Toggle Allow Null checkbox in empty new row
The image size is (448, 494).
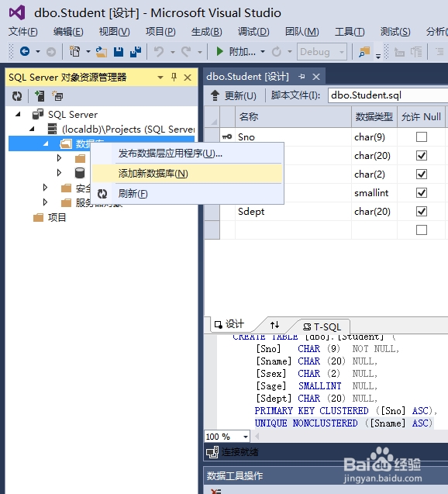[422, 230]
